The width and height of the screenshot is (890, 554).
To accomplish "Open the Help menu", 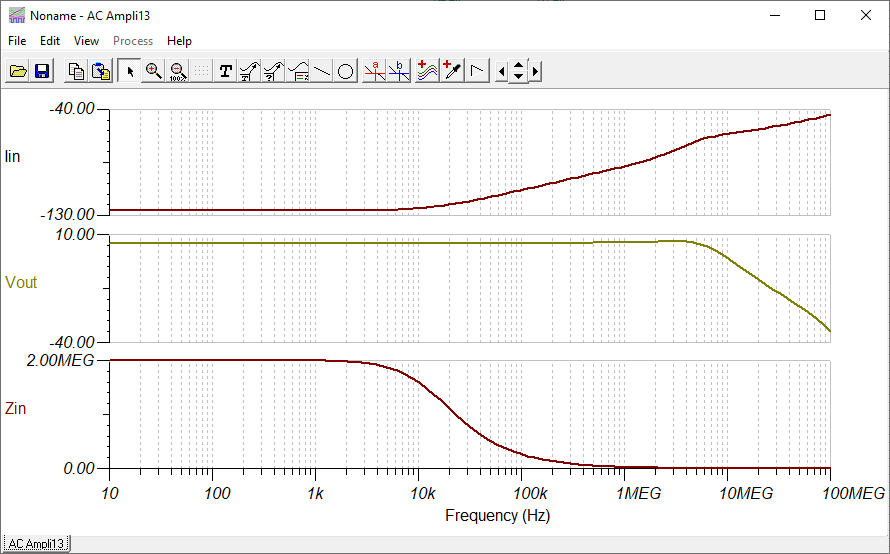I will pos(179,41).
